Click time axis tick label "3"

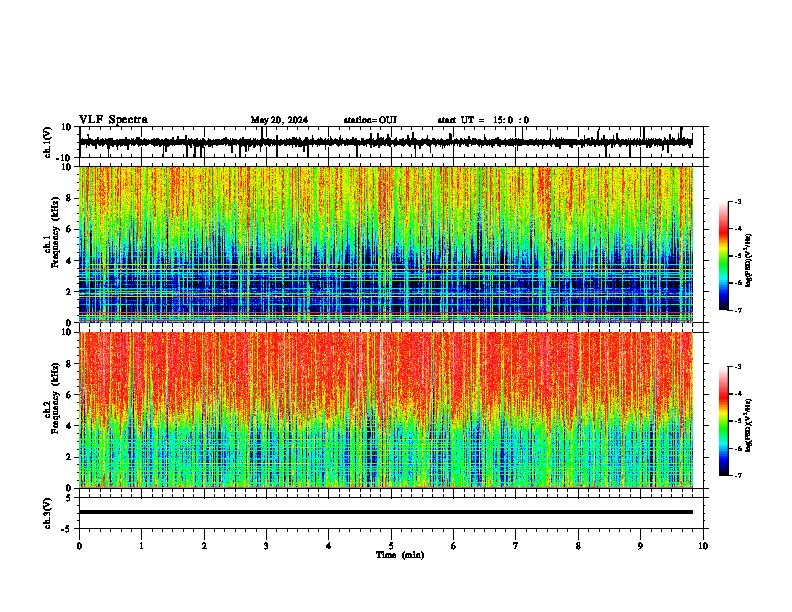click(266, 546)
